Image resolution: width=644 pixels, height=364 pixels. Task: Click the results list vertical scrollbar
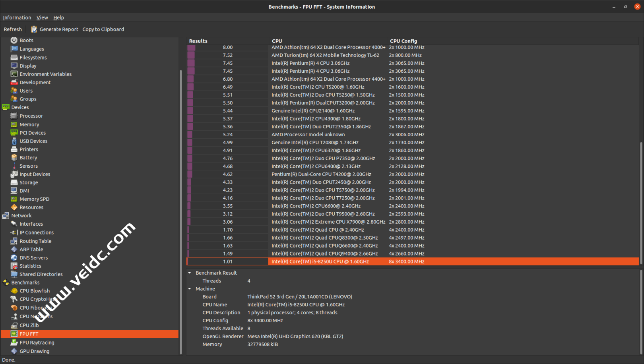pyautogui.click(x=641, y=199)
